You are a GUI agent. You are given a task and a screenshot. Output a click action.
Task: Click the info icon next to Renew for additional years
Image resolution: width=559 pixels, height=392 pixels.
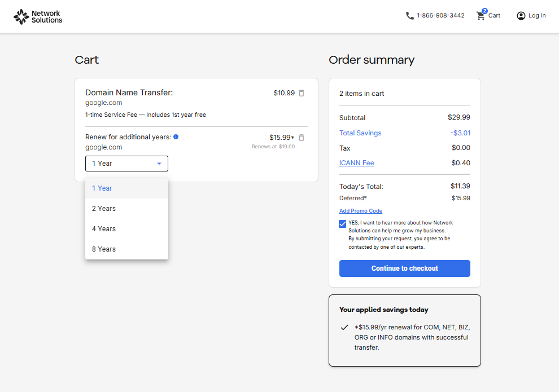[x=176, y=136]
